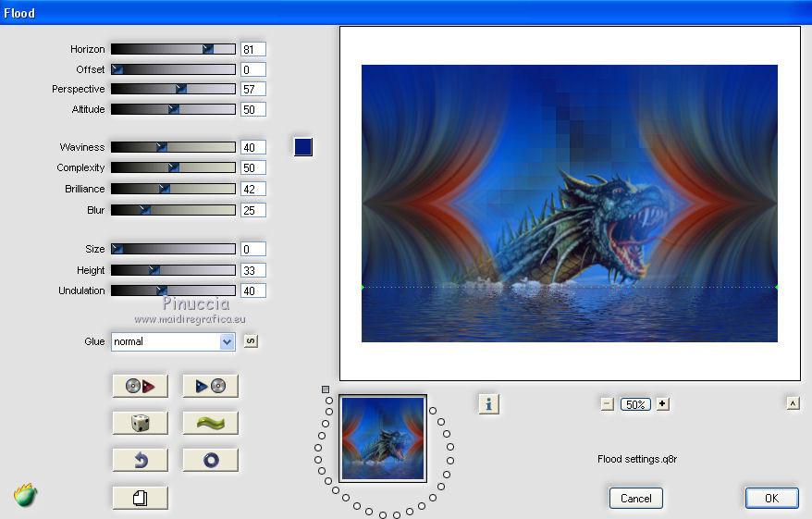812x519 pixels.
Task: Click the save settings play-to-disc button
Action: (210, 386)
